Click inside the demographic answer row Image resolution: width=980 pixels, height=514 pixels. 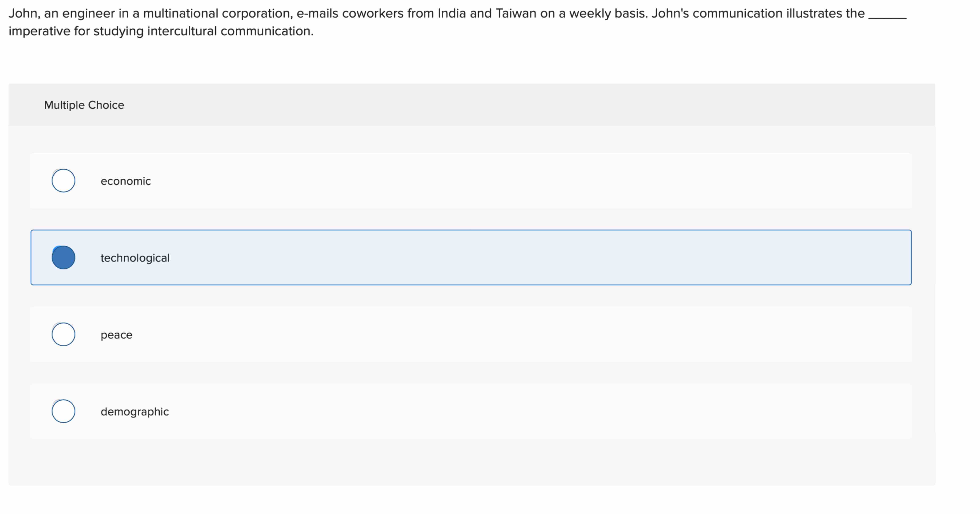tap(456, 411)
